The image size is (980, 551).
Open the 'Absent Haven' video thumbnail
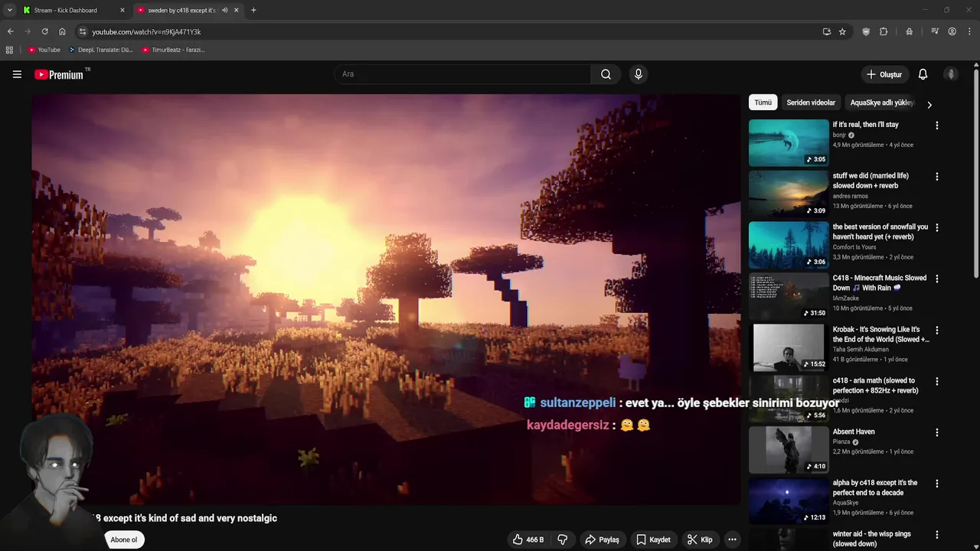pyautogui.click(x=789, y=449)
